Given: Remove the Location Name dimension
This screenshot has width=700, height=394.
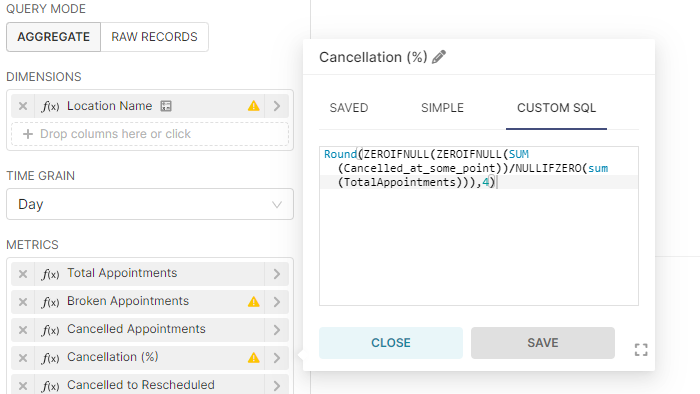Looking at the screenshot, I should pyautogui.click(x=23, y=106).
